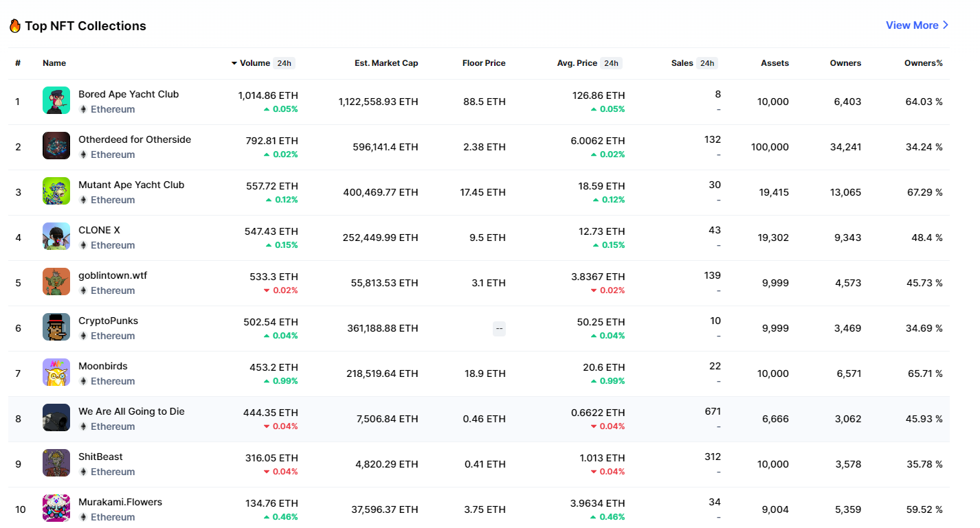Viewport: 980px width, 528px height.
Task: Click the CryptoPunks empty floor price dash
Action: (x=499, y=328)
